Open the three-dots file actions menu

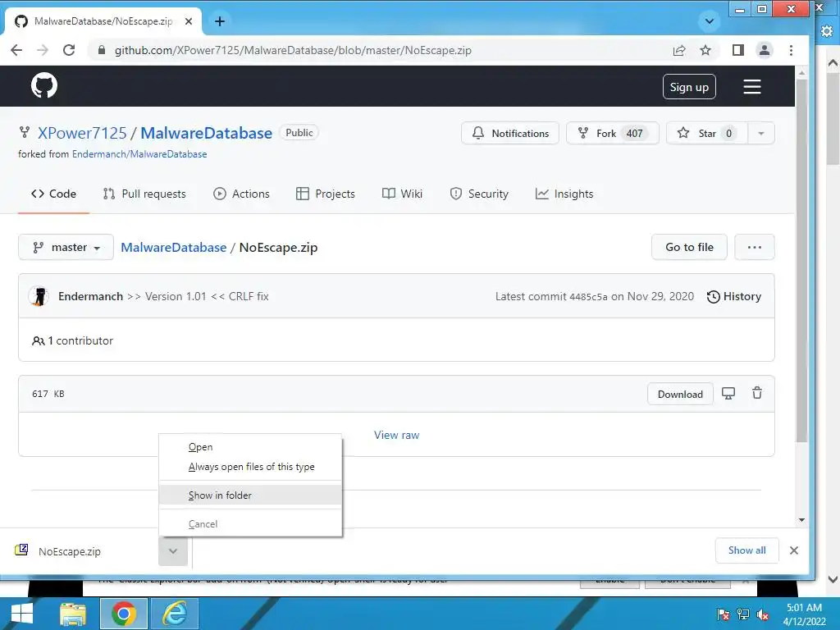click(x=755, y=247)
